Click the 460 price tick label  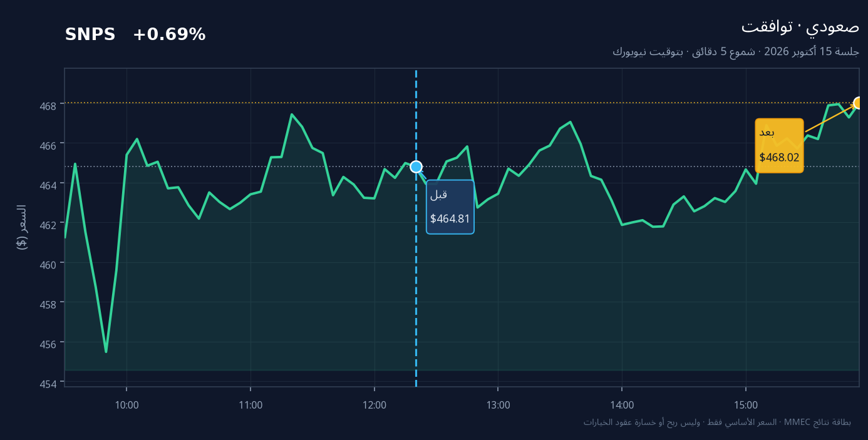(49, 264)
